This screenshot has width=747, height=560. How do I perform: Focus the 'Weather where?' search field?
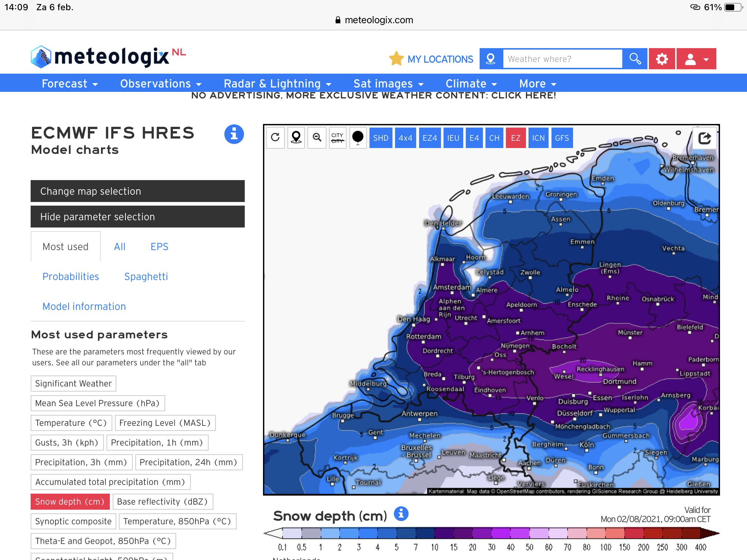point(562,59)
